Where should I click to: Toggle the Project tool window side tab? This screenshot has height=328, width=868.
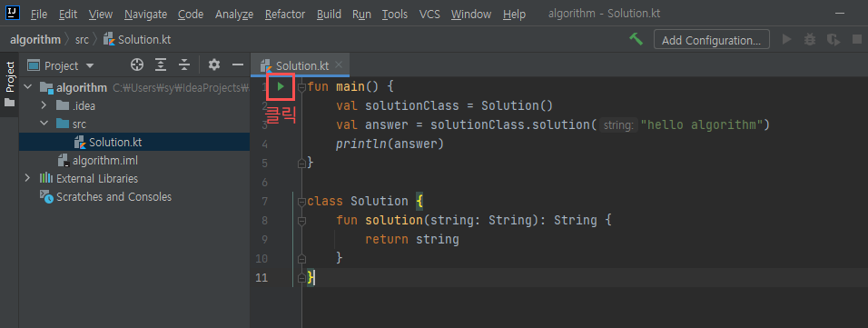[x=9, y=84]
